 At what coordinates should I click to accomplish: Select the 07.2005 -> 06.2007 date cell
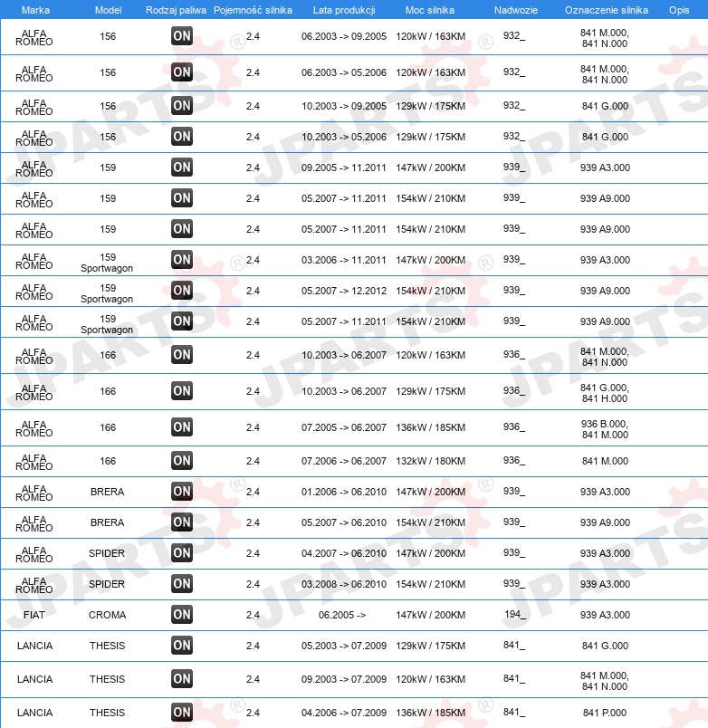(x=343, y=427)
